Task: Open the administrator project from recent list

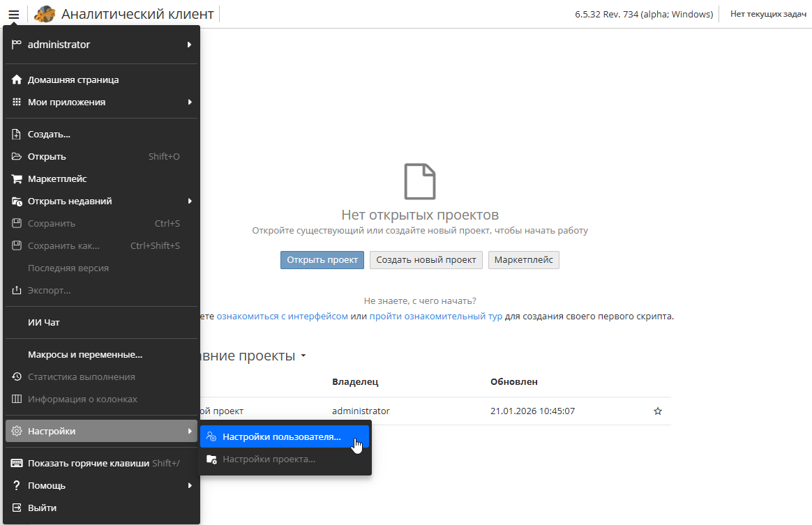Action: pos(223,411)
